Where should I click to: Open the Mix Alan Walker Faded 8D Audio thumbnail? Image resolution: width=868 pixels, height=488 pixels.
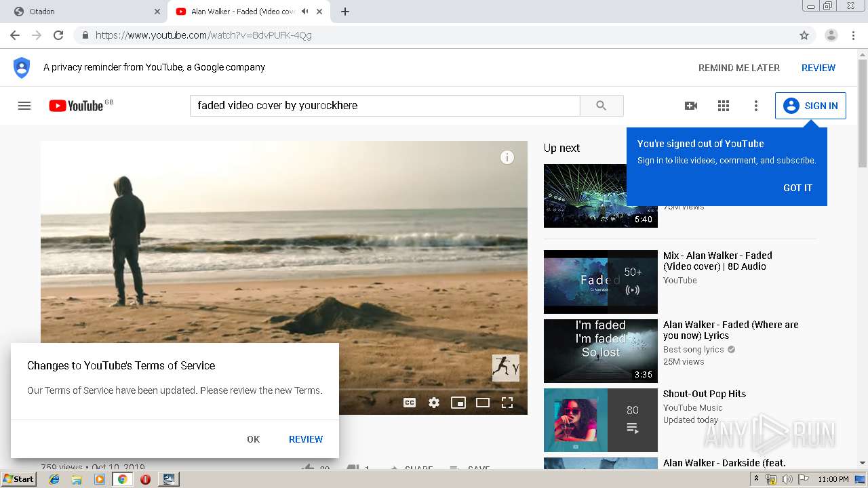601,282
